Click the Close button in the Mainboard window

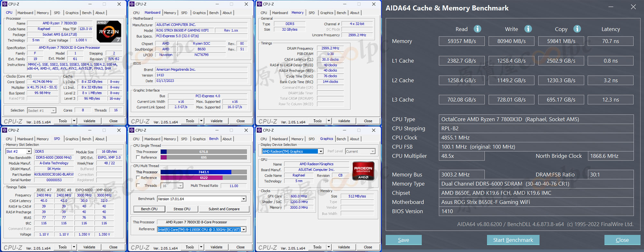click(241, 121)
